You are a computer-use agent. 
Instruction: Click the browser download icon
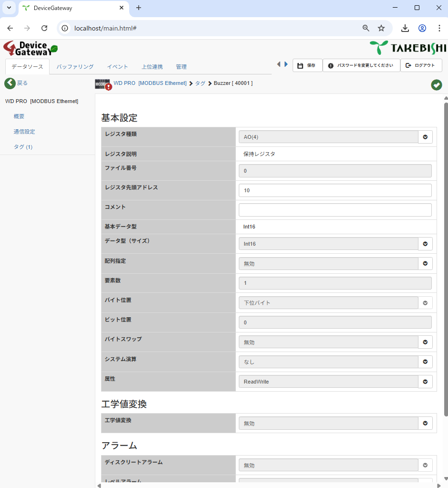pos(405,28)
